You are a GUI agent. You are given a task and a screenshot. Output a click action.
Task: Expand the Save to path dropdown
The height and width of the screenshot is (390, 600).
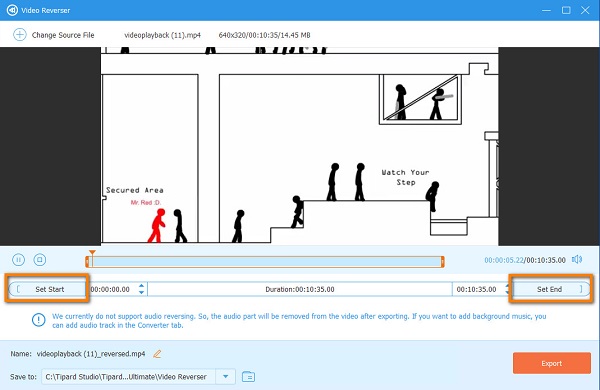pos(225,377)
